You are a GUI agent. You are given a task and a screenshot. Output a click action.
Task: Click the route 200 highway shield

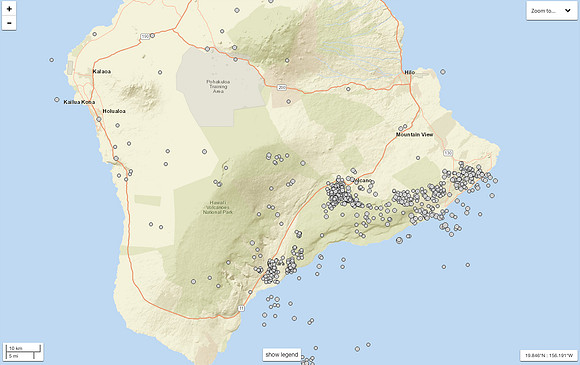(x=282, y=88)
